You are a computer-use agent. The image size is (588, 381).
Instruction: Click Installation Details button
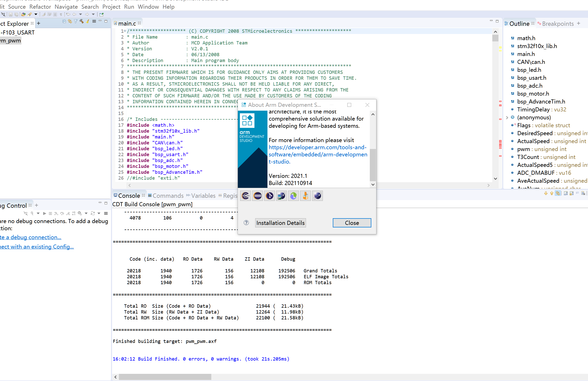[280, 223]
